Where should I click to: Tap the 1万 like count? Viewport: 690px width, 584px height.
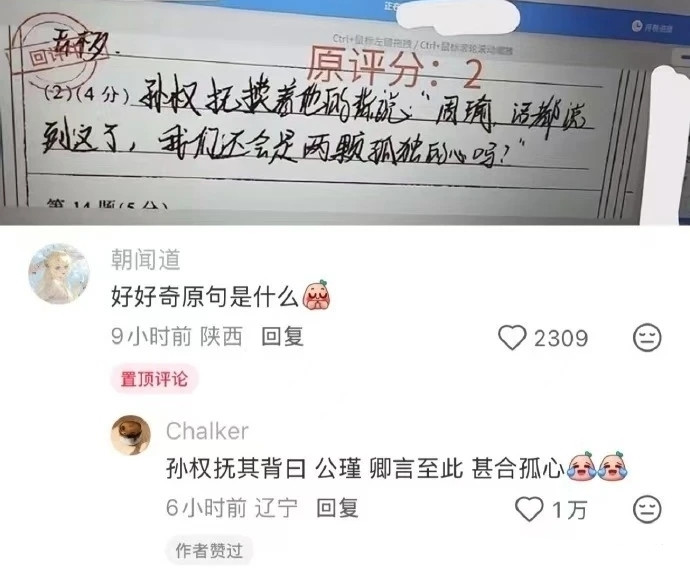569,510
